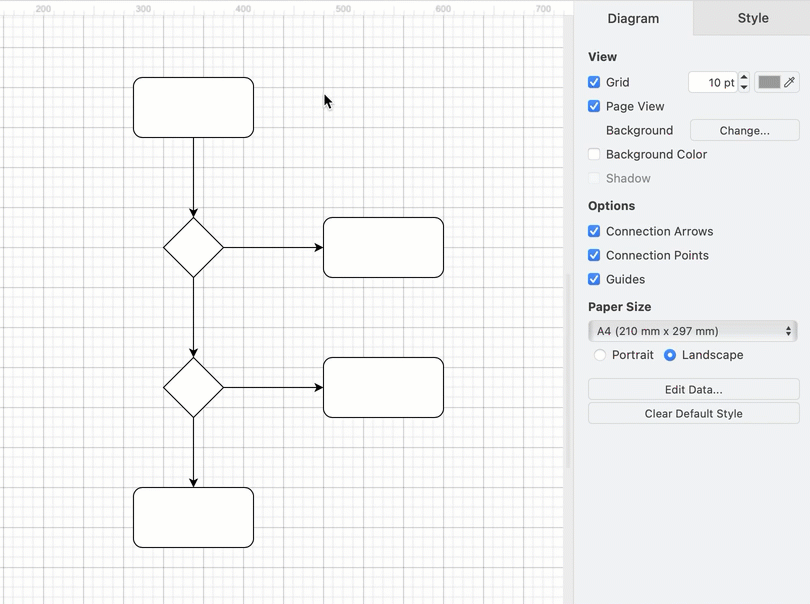This screenshot has width=810, height=604.
Task: Click the Edit Data... button
Action: 693,389
